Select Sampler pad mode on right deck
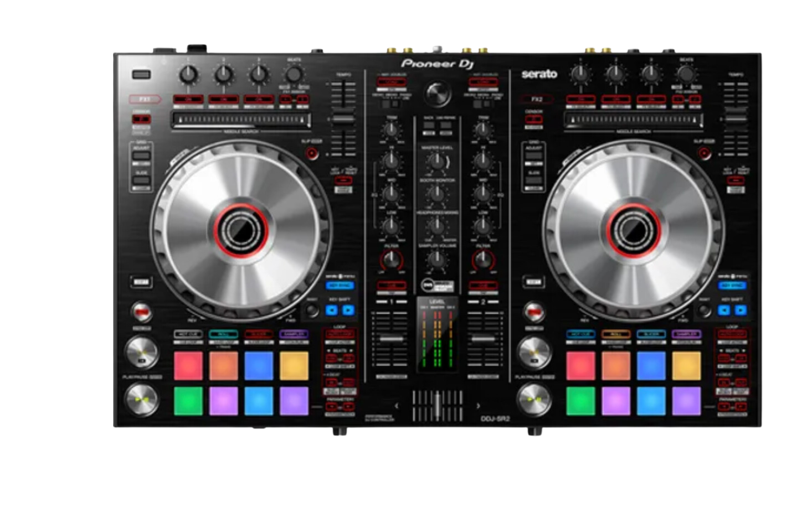The image size is (812, 528). (687, 334)
